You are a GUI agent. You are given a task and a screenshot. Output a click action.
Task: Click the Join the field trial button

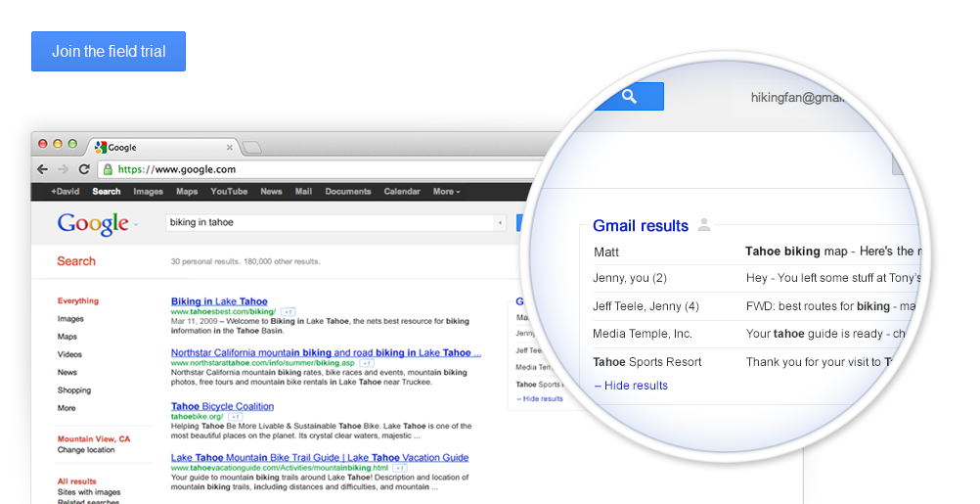coord(109,51)
